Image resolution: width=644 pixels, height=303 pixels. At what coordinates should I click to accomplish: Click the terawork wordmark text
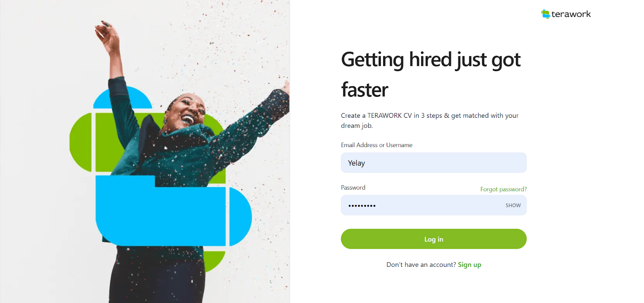pos(571,14)
